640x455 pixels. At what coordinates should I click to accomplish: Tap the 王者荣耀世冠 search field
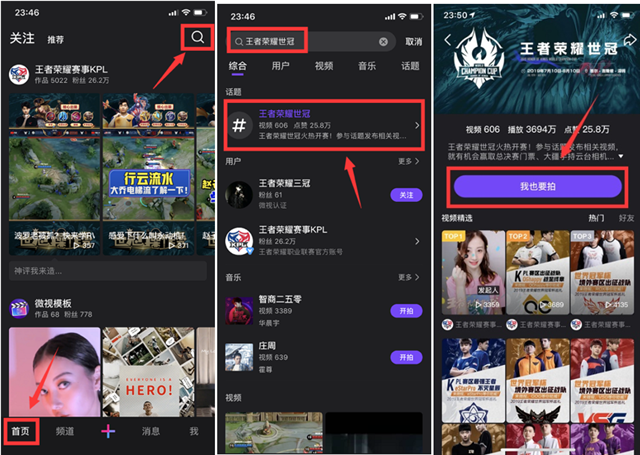click(311, 42)
